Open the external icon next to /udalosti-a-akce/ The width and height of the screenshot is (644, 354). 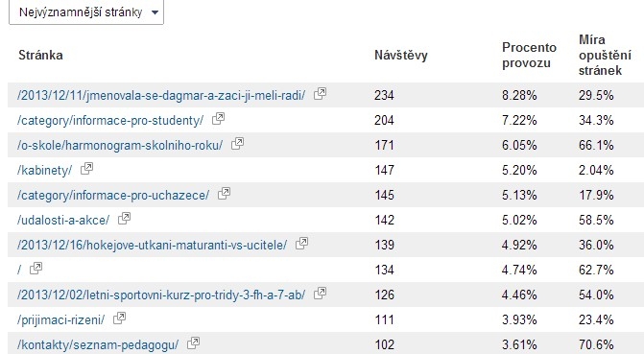pos(124,219)
